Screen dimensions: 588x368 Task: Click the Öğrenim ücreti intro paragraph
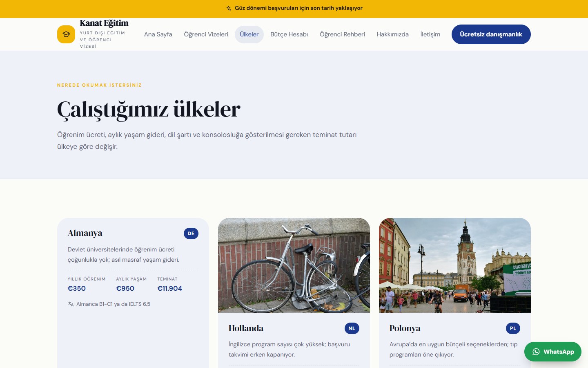(x=207, y=141)
